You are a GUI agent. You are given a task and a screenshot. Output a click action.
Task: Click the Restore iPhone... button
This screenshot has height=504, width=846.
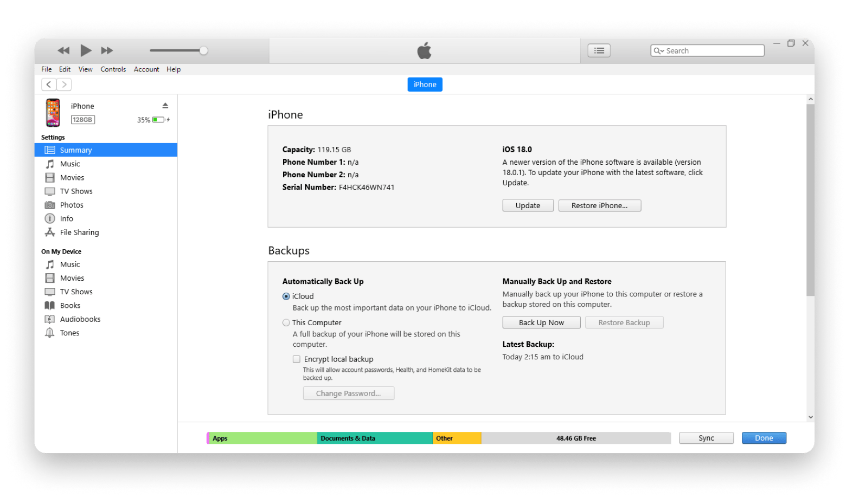[599, 205]
